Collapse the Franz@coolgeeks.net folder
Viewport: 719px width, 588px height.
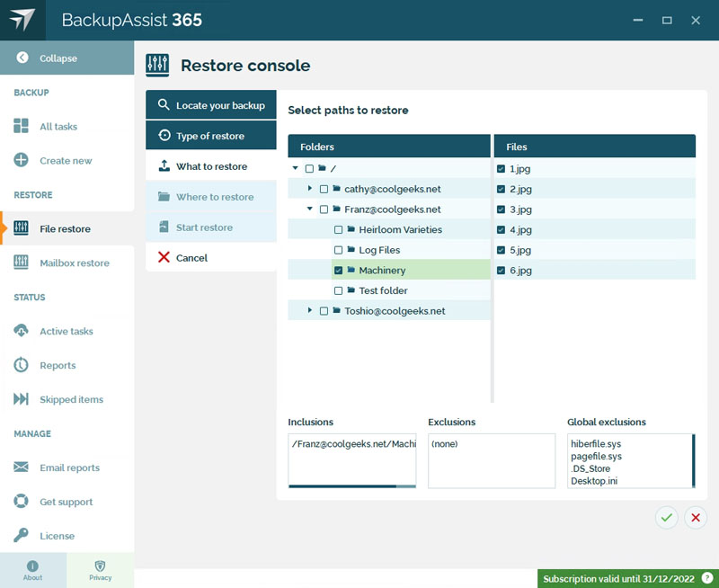[310, 209]
